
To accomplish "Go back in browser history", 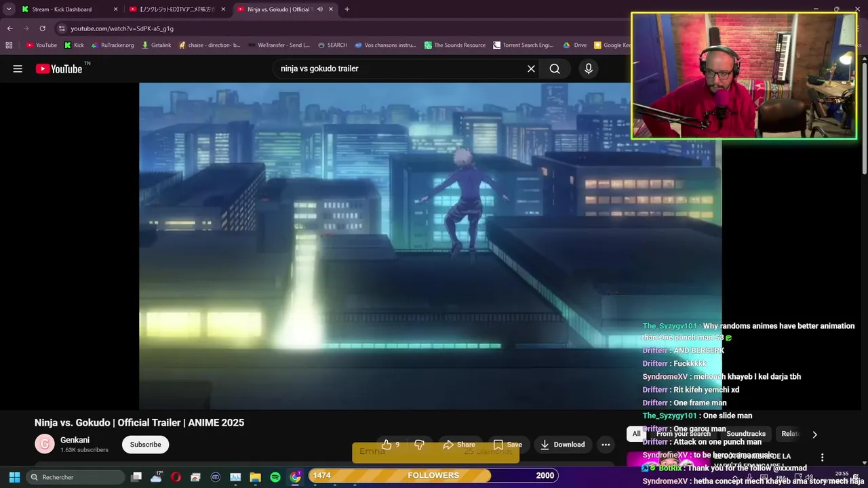I will coord(9,28).
